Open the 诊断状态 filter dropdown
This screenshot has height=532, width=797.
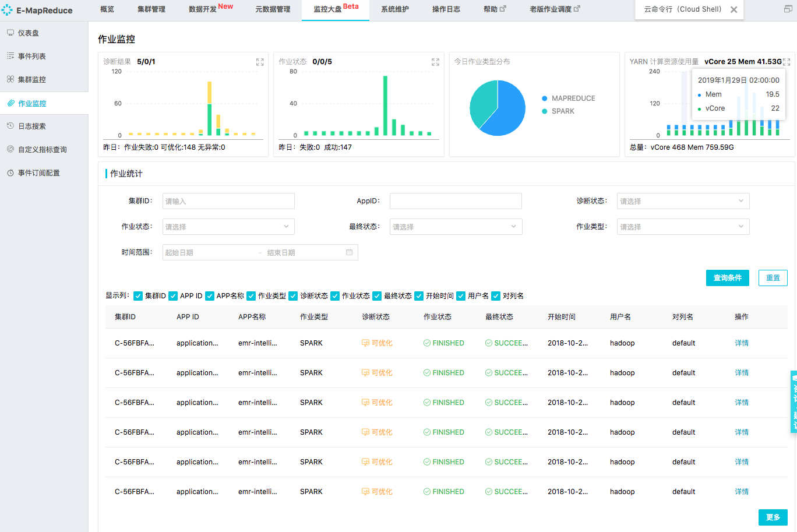click(683, 201)
